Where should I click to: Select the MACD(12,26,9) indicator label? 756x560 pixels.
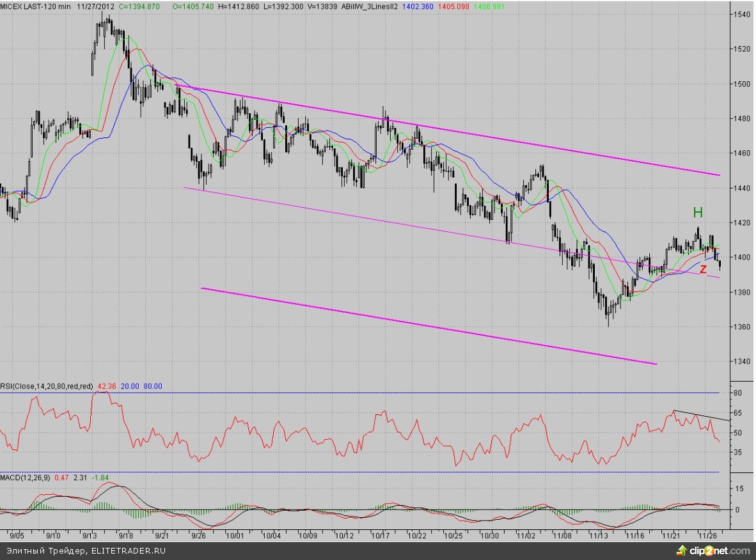[x=25, y=478]
